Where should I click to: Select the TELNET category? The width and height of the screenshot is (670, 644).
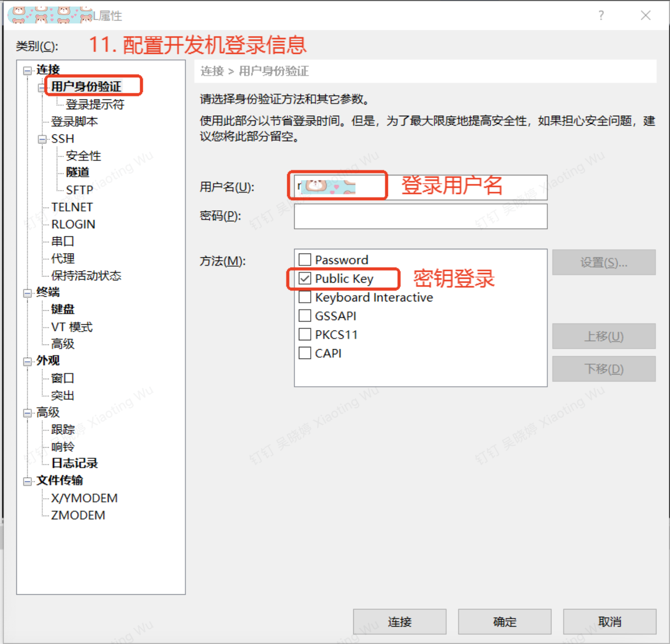(72, 207)
